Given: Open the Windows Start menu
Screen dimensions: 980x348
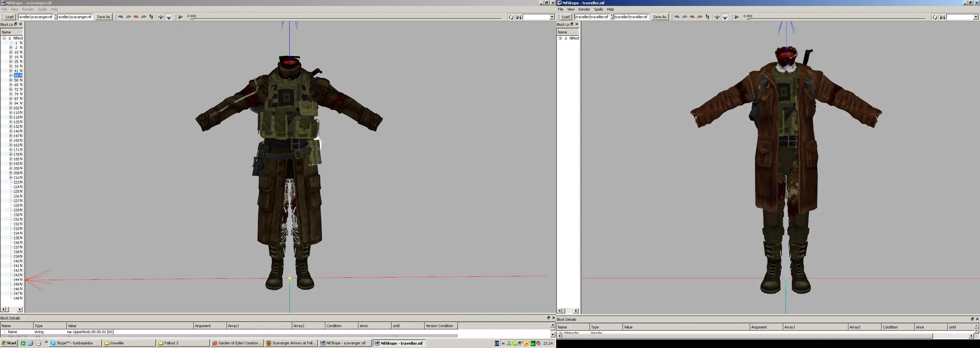Looking at the screenshot, I should tap(9, 343).
